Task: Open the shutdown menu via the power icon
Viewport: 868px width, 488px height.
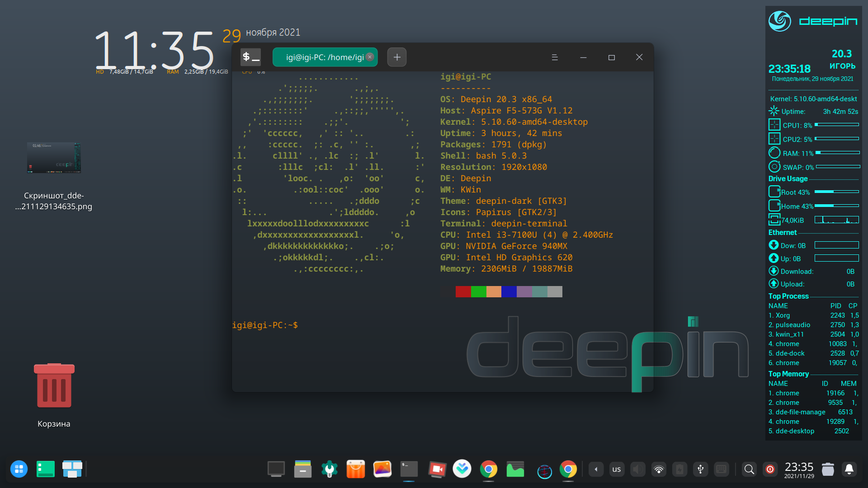Action: click(770, 469)
